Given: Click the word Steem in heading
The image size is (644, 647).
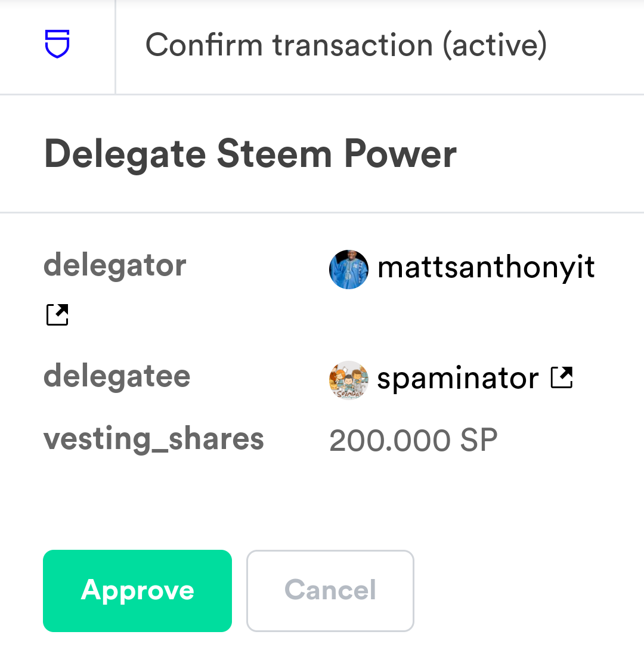Looking at the screenshot, I should pyautogui.click(x=274, y=154).
